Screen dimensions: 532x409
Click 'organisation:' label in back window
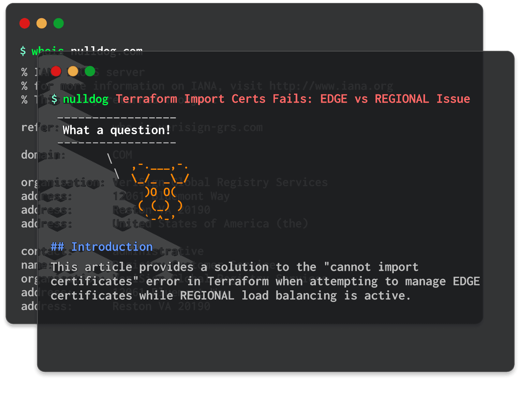(63, 183)
